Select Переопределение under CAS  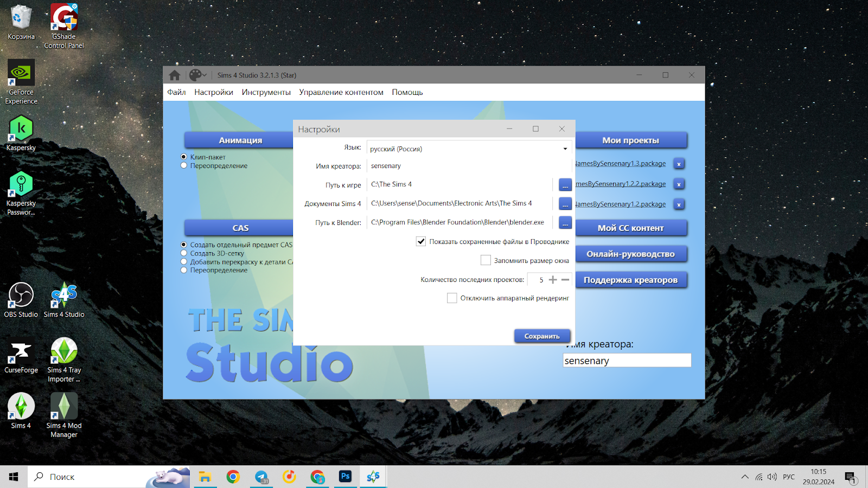click(x=184, y=270)
